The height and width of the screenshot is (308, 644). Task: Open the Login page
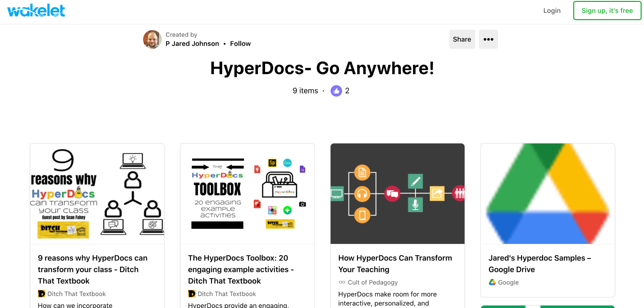pos(552,11)
